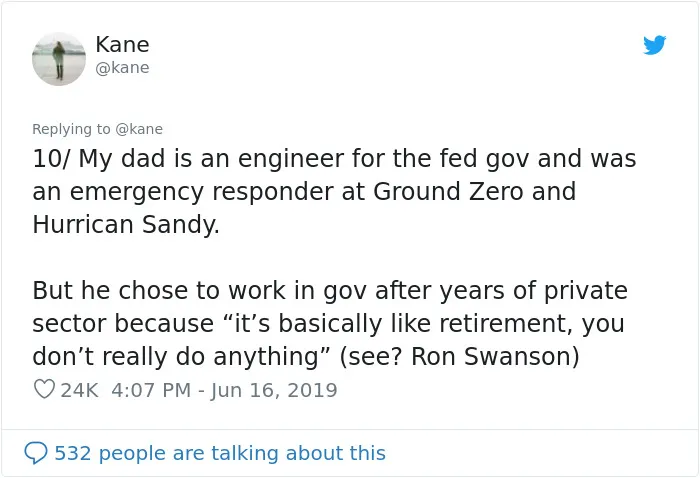Click the 'Ground Zero' words in tweet
The width and height of the screenshot is (700, 478).
tap(448, 191)
